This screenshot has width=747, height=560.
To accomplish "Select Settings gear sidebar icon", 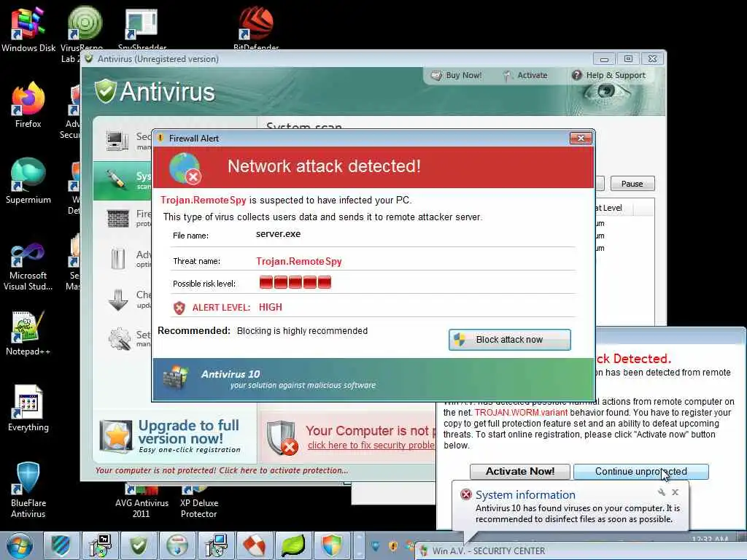I will 119,339.
